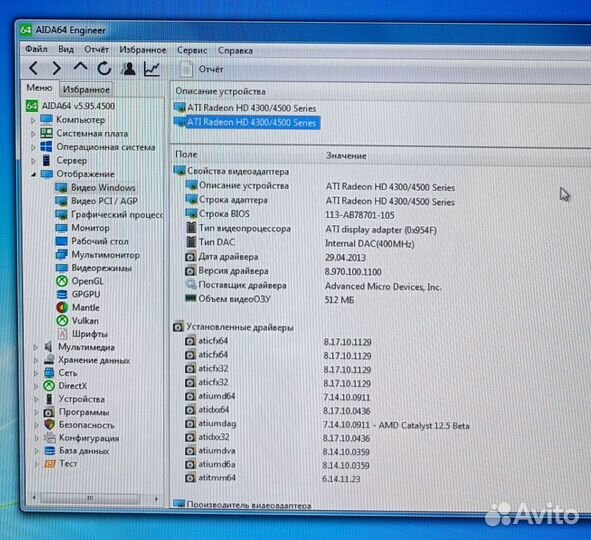Open the Сервис menu
Screen dimensions: 591x540
coord(192,50)
